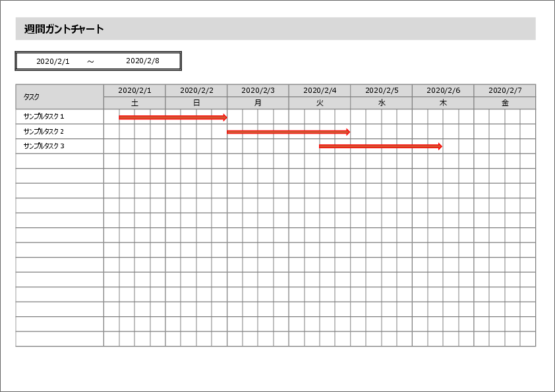Select the 月 weekday cell
Viewport: 555px width, 392px height.
258,103
